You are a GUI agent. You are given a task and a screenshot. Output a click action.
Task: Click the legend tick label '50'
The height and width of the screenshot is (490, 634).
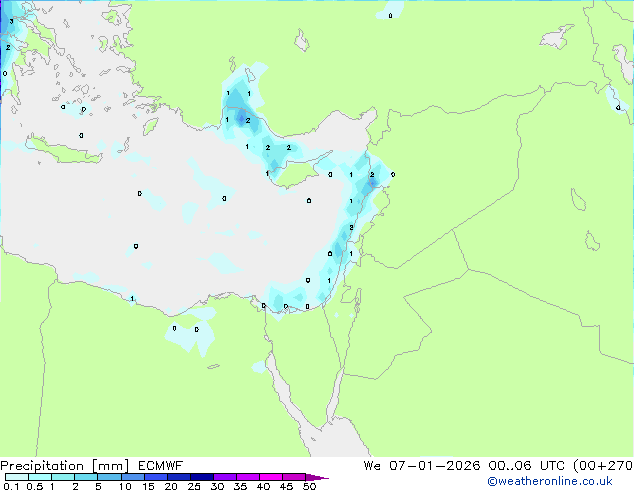310,486
